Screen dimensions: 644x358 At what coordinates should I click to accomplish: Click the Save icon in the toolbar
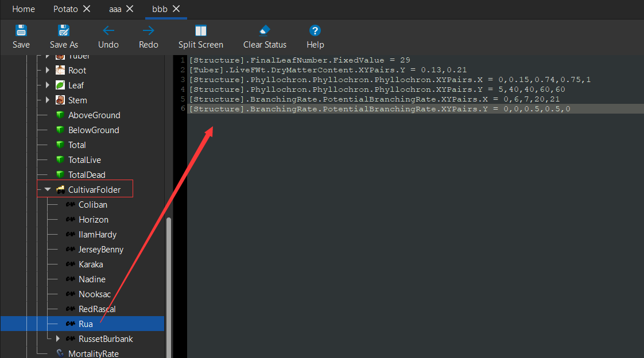tap(21, 30)
